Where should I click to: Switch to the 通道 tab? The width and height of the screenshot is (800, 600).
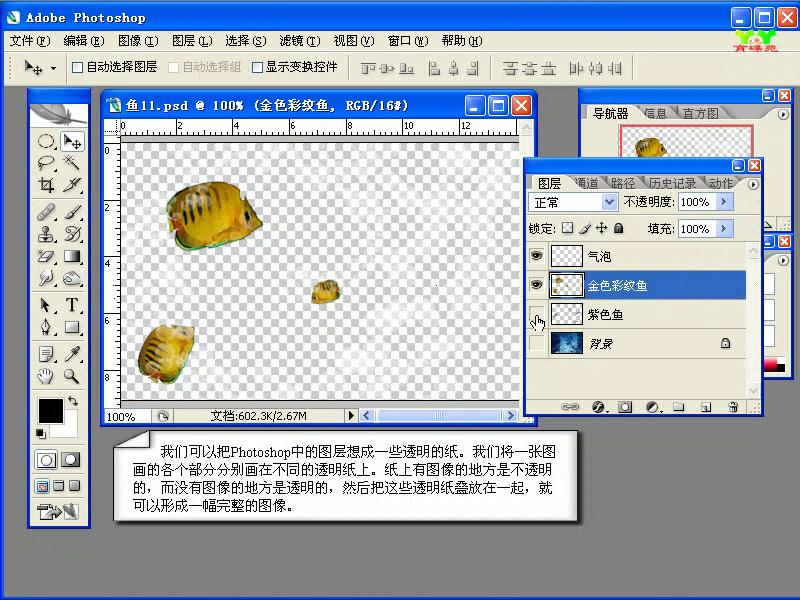pos(587,183)
